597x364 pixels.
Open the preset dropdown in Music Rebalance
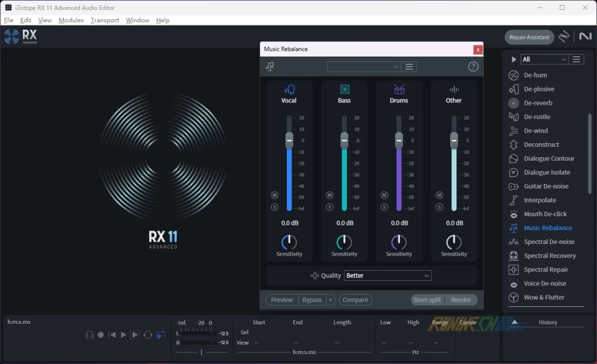[x=364, y=67]
